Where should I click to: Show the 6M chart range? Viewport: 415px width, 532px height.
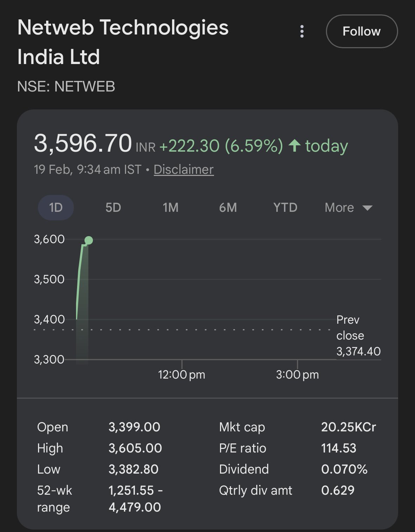[228, 208]
